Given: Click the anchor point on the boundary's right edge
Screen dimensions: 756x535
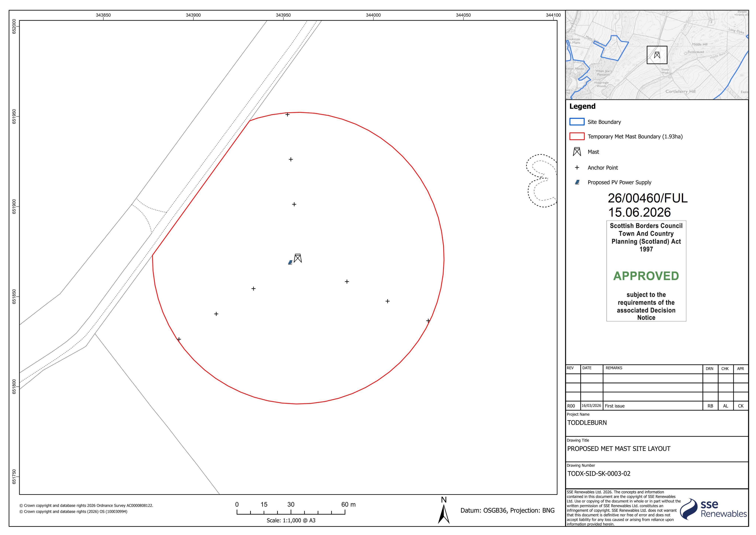Looking at the screenshot, I should pos(428,321).
